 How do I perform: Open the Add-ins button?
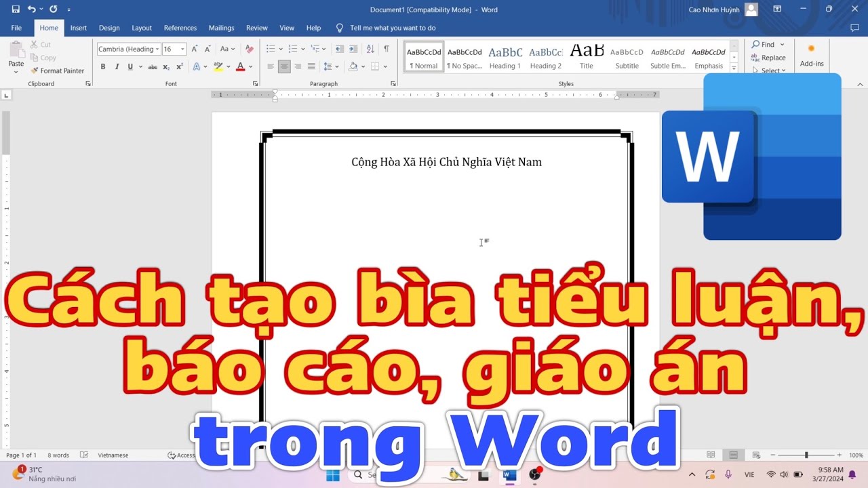[x=811, y=56]
